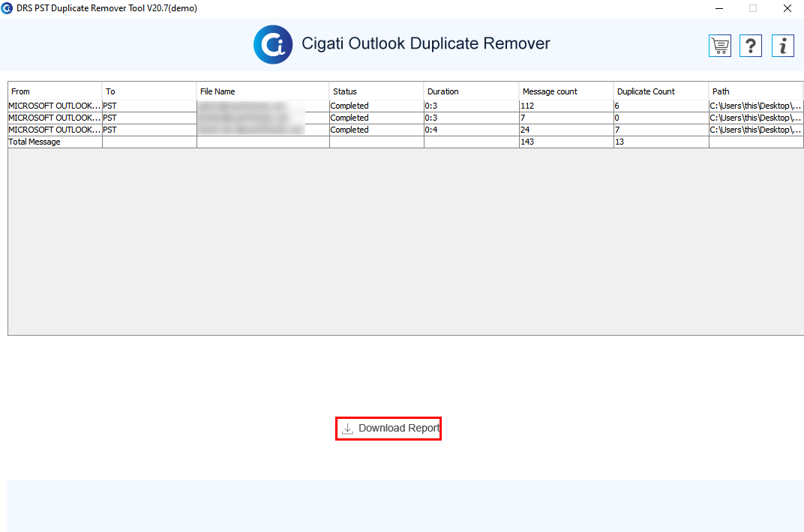This screenshot has width=804, height=532.
Task: Select Completed status in row with 112 messages
Action: (x=376, y=106)
